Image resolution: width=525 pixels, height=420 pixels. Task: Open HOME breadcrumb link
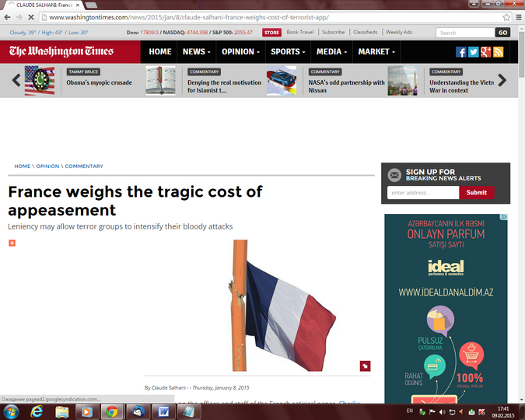(22, 166)
